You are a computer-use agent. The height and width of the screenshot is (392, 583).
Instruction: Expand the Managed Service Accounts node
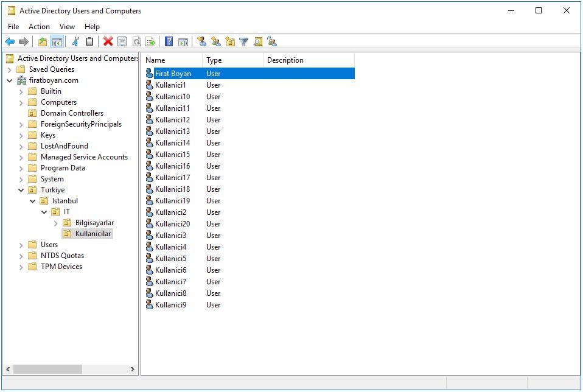(21, 157)
